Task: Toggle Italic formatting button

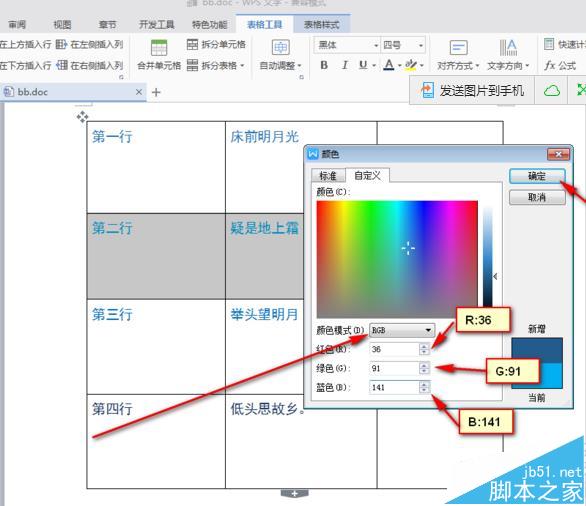Action: (x=345, y=65)
